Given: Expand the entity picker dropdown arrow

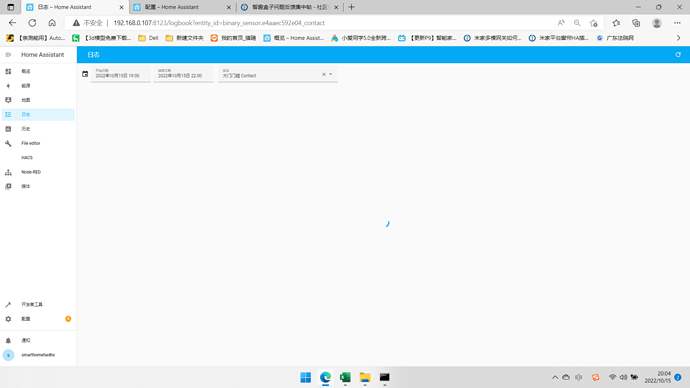Looking at the screenshot, I should pos(331,74).
